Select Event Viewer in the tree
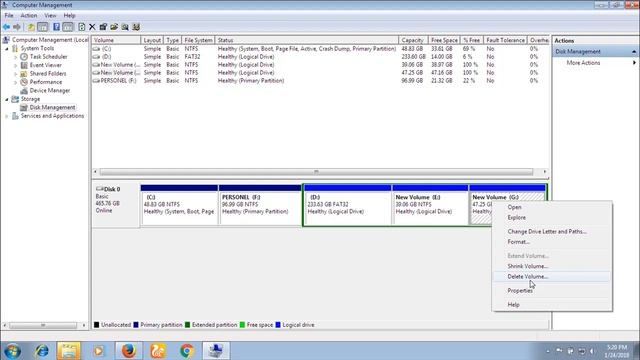The image size is (640, 360). tap(46, 65)
